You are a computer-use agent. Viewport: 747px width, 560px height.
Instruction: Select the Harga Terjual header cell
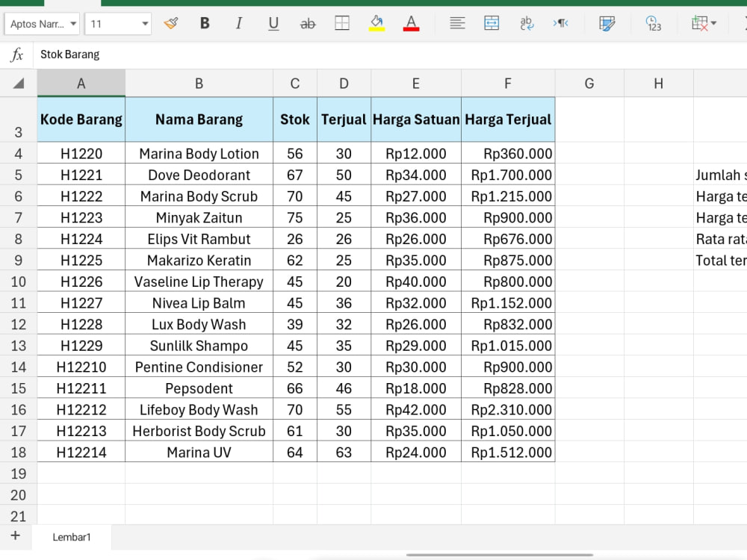[x=508, y=119]
